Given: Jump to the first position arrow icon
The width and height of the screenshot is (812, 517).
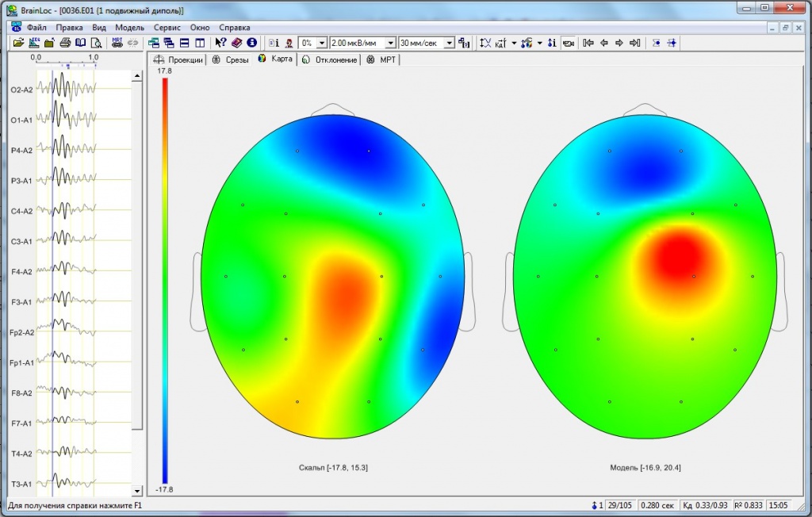Looking at the screenshot, I should 588,43.
